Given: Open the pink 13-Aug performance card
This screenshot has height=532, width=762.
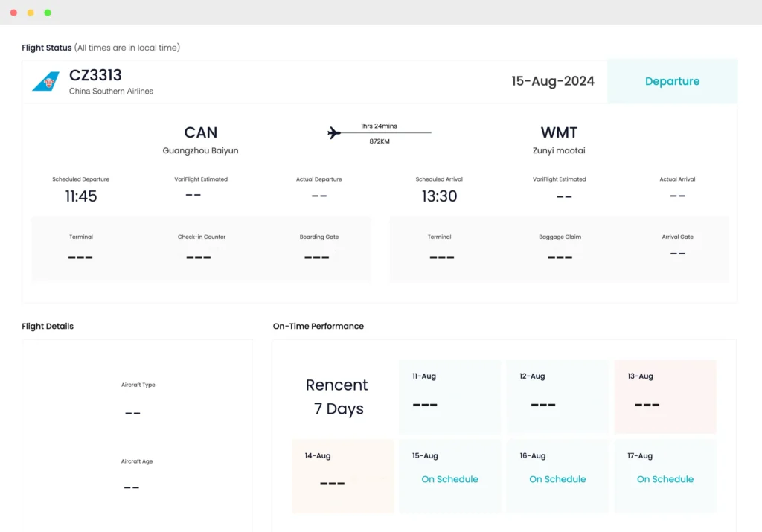Looking at the screenshot, I should click(x=665, y=397).
